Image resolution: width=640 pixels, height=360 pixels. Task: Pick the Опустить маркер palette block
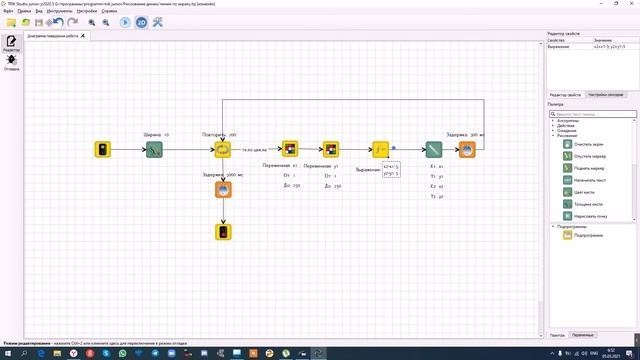(584, 156)
